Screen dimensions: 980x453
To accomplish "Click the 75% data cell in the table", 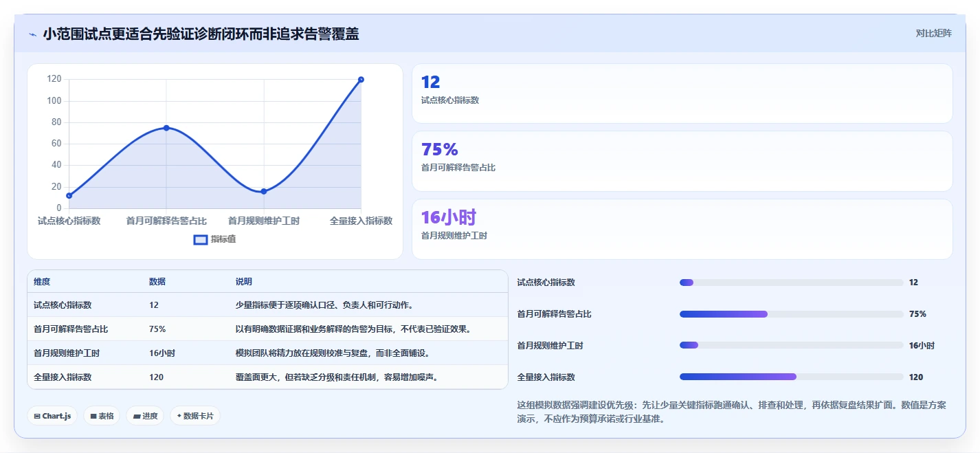I will [157, 329].
